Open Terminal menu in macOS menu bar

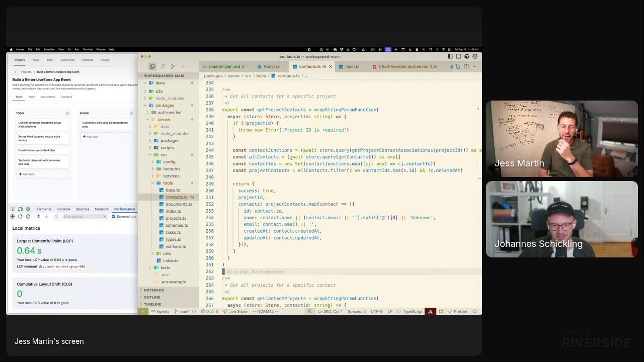[87, 49]
